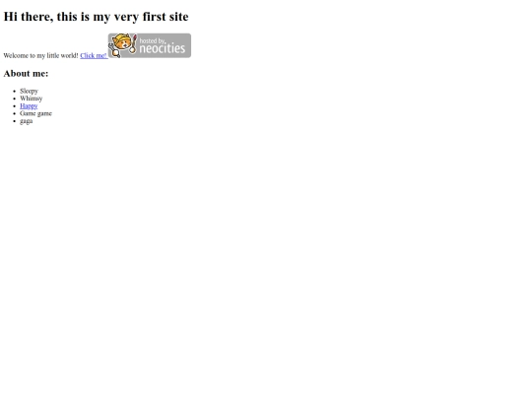
Task: Click the bullet point beside Whimsy
Action: click(x=14, y=99)
